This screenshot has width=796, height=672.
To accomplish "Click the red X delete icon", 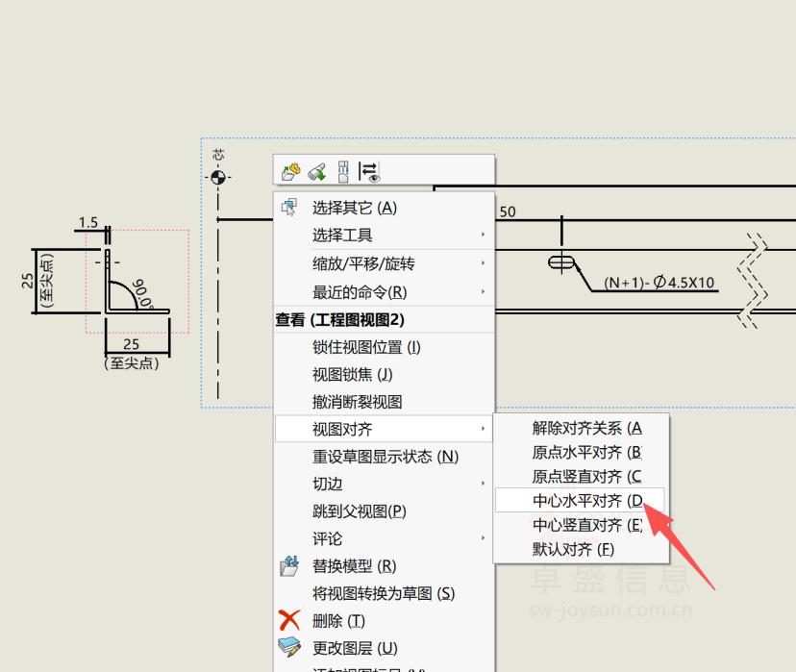I will coord(288,621).
